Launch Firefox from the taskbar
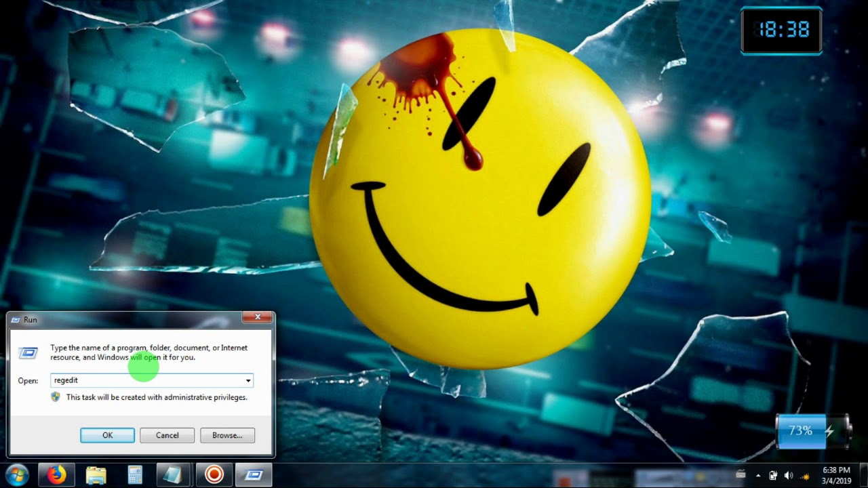 tap(57, 475)
